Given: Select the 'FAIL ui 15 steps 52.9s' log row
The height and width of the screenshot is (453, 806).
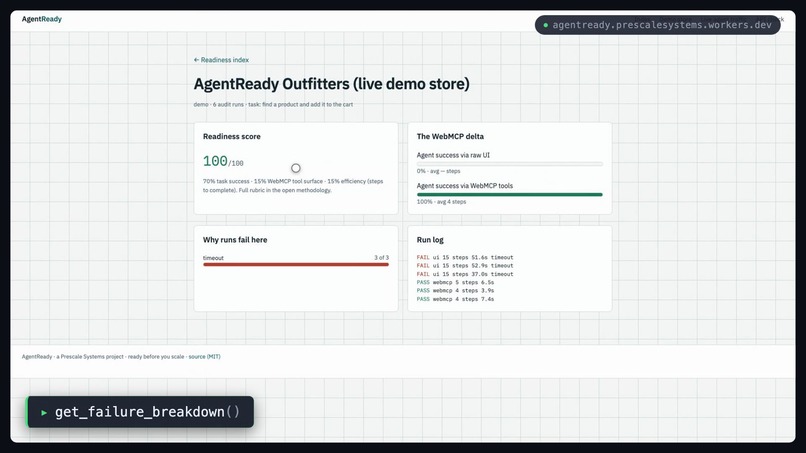Looking at the screenshot, I should (465, 266).
